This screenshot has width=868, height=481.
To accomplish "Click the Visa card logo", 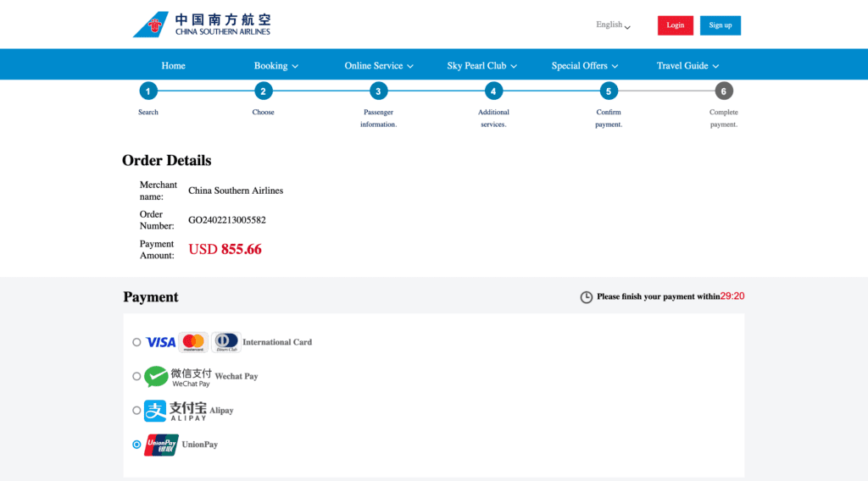I will coord(160,342).
